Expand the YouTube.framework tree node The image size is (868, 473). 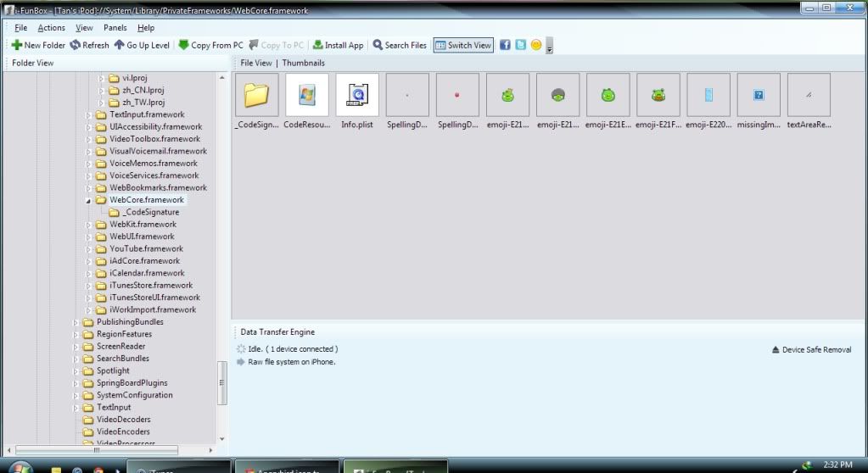click(88, 249)
